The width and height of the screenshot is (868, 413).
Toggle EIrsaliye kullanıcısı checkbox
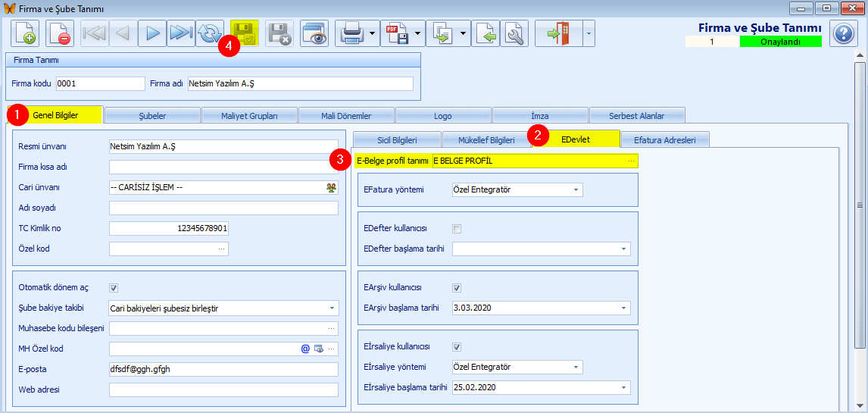click(x=457, y=347)
